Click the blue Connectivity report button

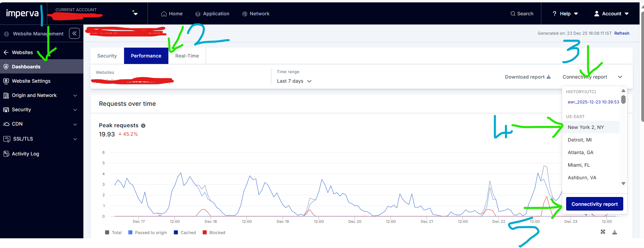(x=595, y=204)
